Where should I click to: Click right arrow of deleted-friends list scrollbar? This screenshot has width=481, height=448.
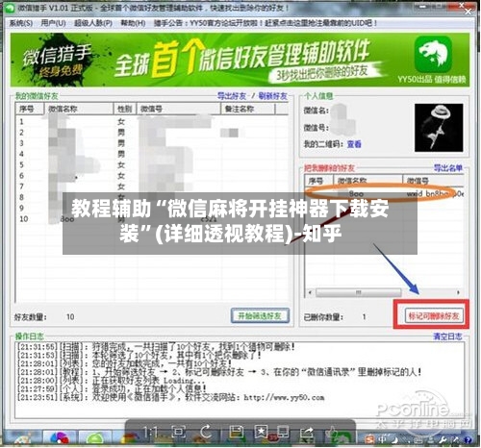click(458, 292)
